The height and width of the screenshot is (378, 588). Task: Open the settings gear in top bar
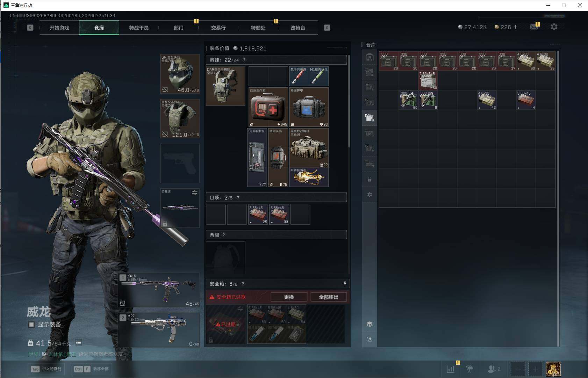coord(554,27)
